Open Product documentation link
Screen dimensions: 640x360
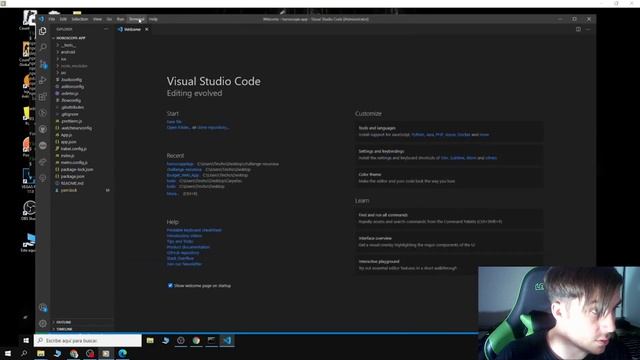(x=188, y=247)
